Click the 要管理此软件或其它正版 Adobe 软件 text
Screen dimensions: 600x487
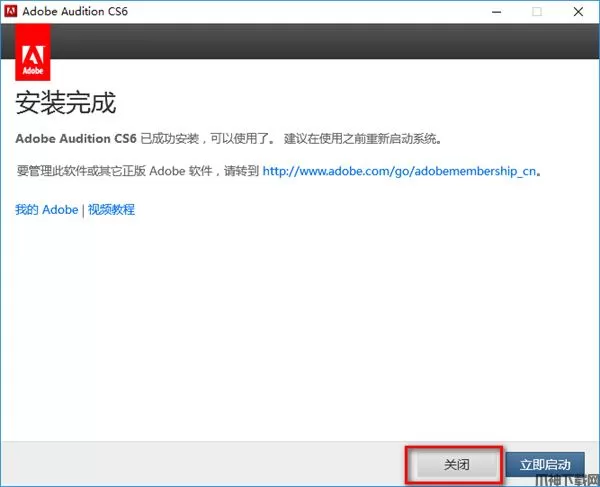[114, 171]
